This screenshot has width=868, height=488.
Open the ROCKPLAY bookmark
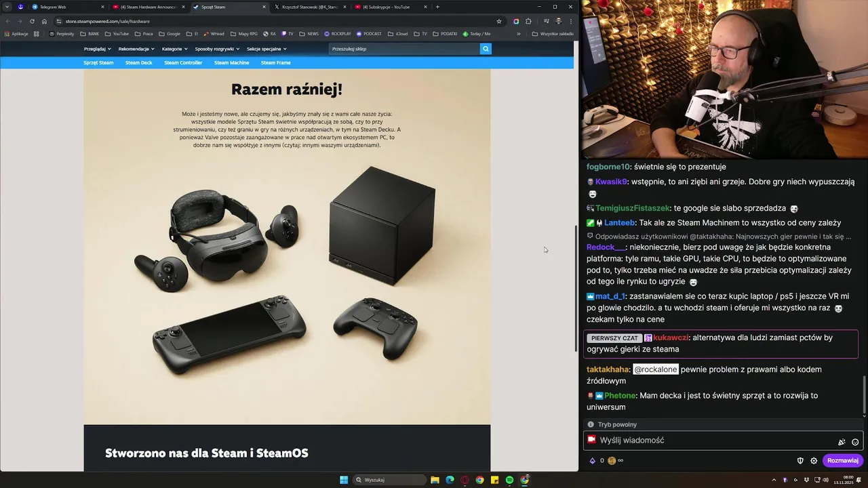(338, 34)
